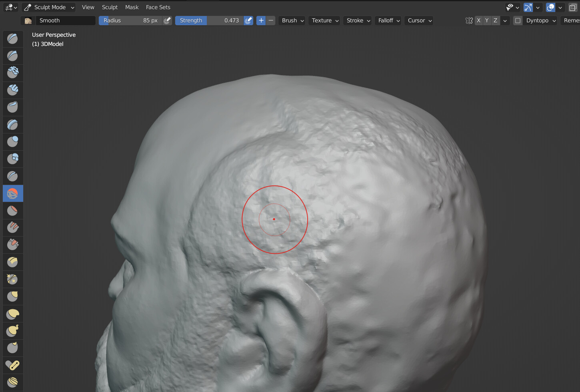Screen dimensions: 580x392
Task: Select the Draw brush
Action: click(x=12, y=39)
